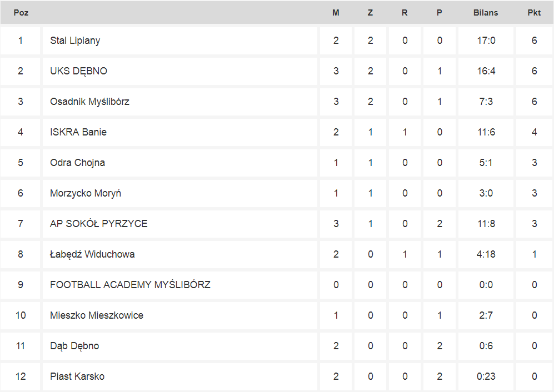554x392 pixels.
Task: Open the Osadnik Myślibórz team entry
Action: [89, 102]
